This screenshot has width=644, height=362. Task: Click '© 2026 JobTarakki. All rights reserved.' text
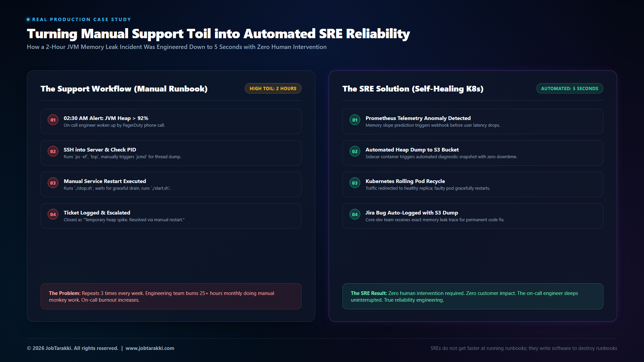[72, 348]
